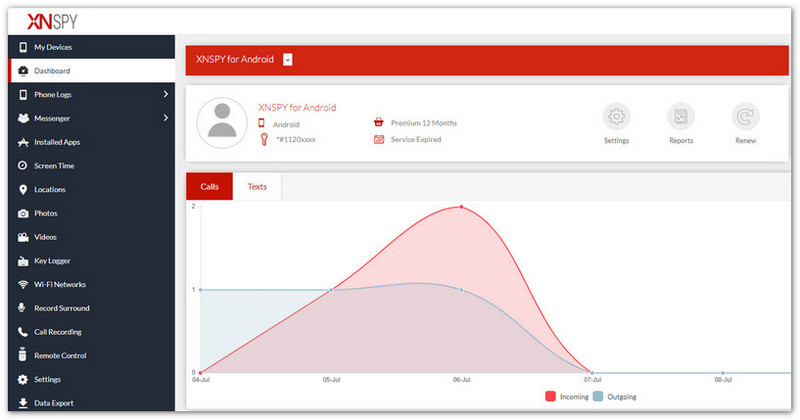This screenshot has width=800, height=420.
Task: Open the Key Logger menu entry
Action: [91, 261]
